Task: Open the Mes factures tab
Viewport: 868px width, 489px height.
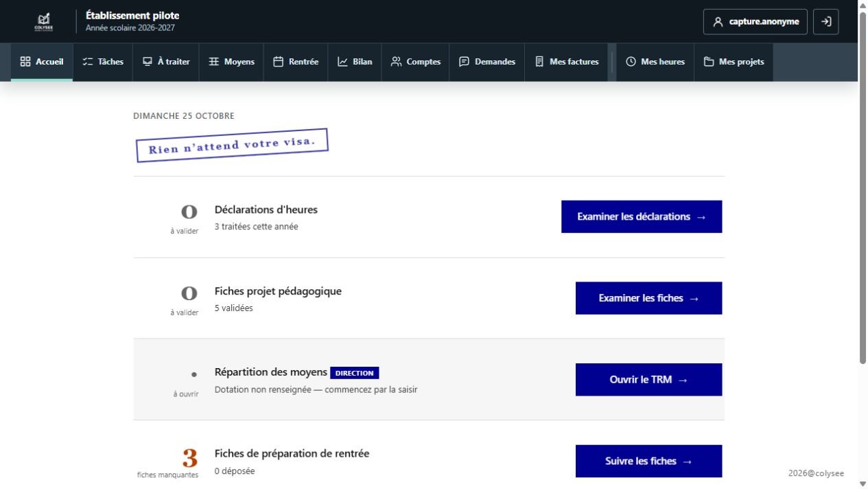Action: tap(567, 62)
